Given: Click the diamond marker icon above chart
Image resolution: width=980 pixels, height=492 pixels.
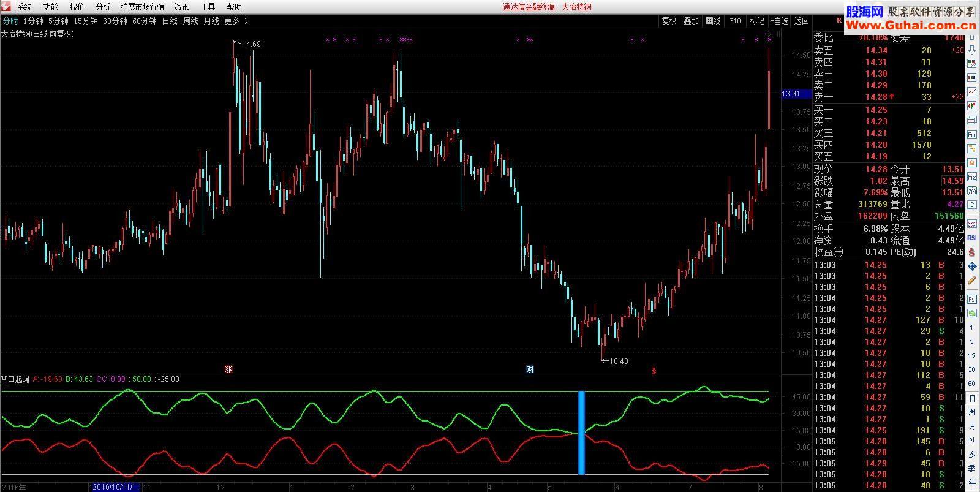Looking at the screenshot, I should (x=768, y=34).
